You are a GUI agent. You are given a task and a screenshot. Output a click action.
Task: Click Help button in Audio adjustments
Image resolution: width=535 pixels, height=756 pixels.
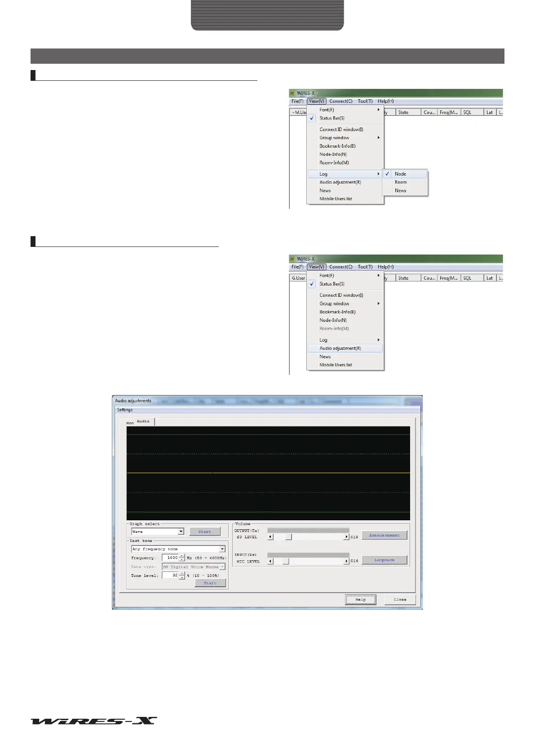coord(361,600)
